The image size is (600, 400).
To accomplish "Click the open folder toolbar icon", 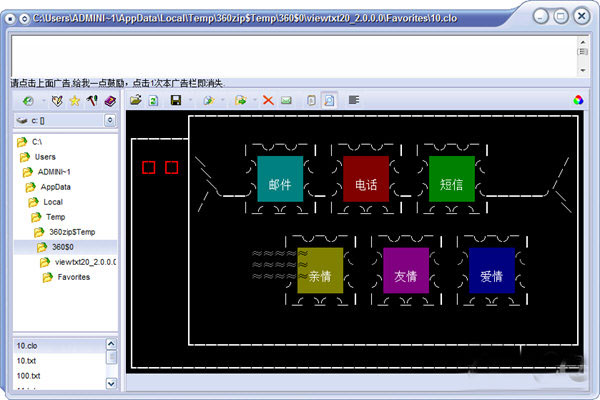I will coord(135,100).
